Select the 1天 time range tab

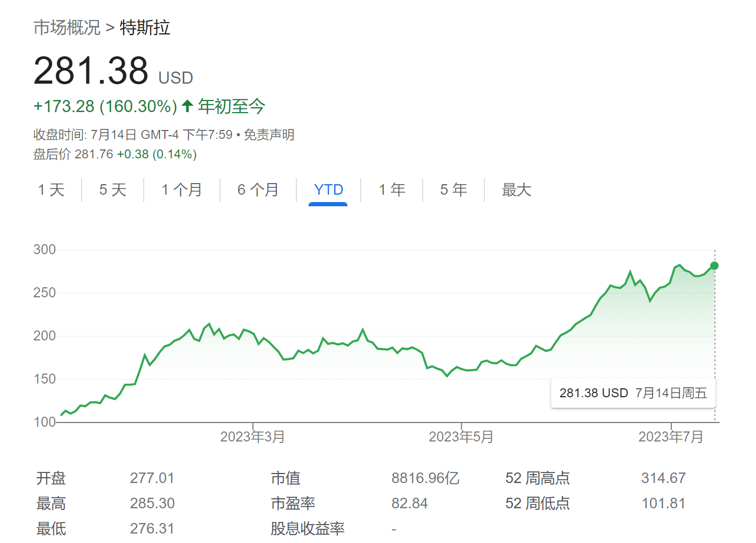pos(50,190)
